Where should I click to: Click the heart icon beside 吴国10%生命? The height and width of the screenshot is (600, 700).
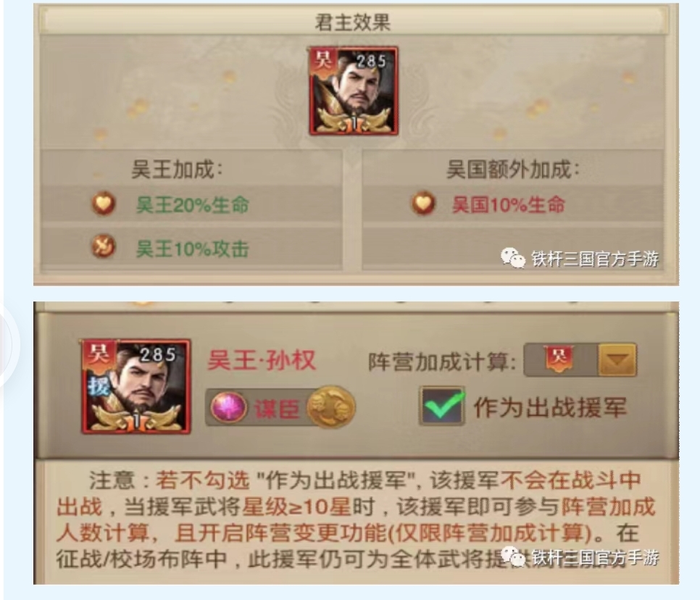coord(423,204)
